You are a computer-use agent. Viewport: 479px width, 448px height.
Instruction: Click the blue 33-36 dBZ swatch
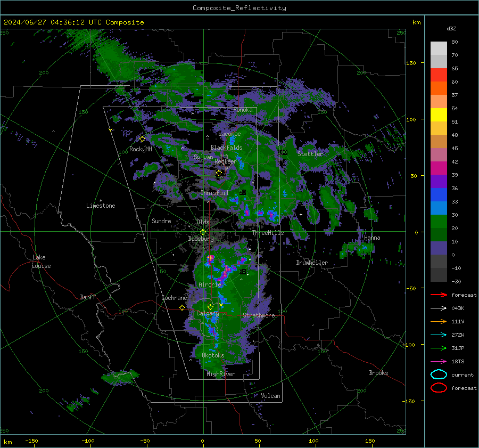click(x=439, y=195)
